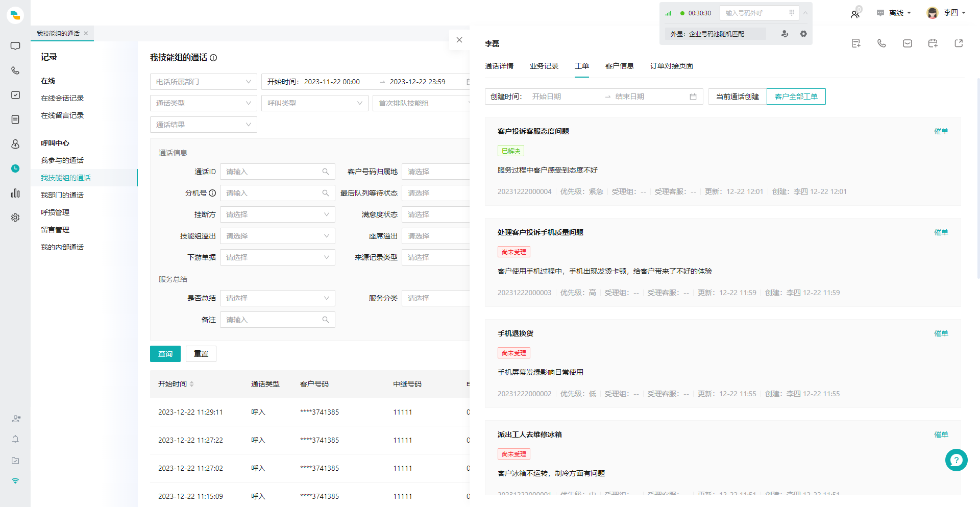
Task: Click info icon next to 分机号 label
Action: (x=212, y=193)
